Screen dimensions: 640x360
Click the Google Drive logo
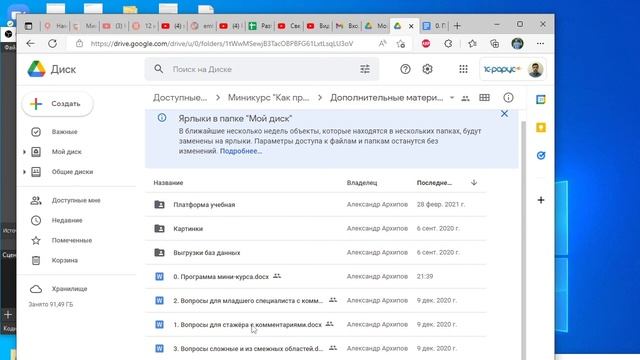[36, 69]
